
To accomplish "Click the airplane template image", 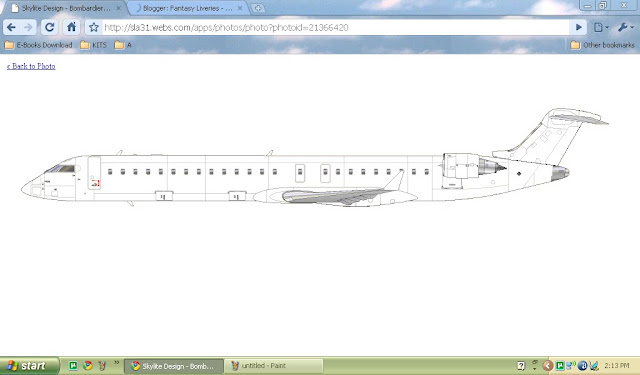I will (x=315, y=158).
